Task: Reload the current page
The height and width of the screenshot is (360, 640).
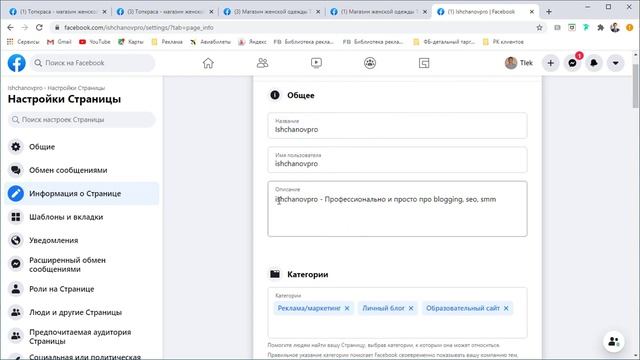Action: point(39,27)
